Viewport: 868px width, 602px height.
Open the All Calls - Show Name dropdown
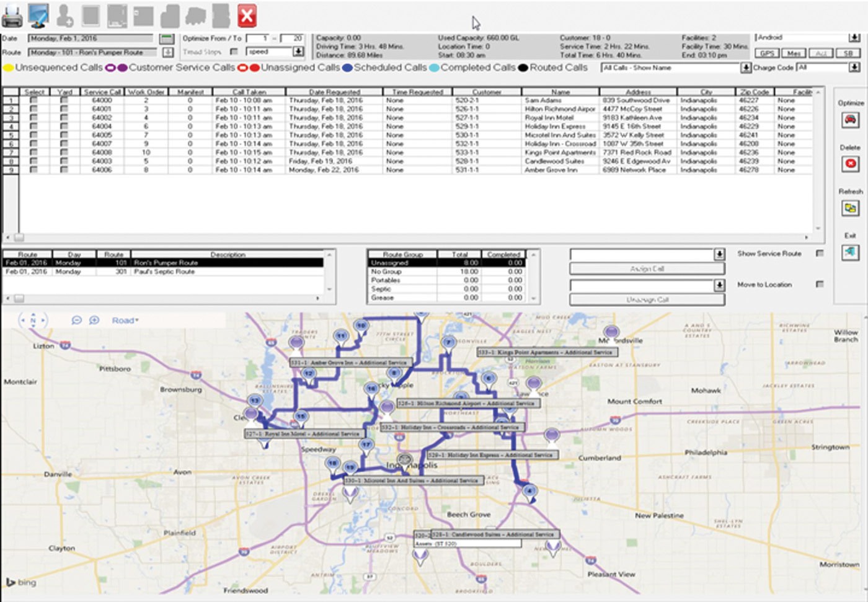[x=746, y=68]
